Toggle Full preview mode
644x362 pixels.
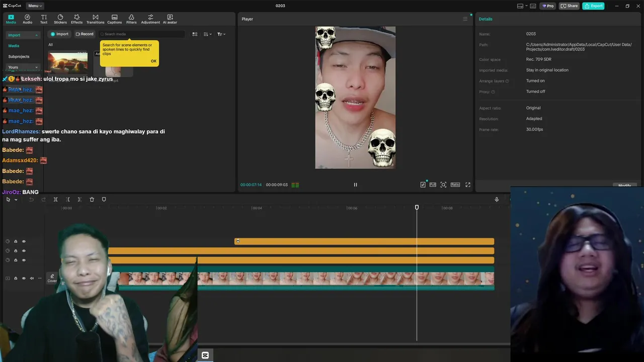pos(433,185)
